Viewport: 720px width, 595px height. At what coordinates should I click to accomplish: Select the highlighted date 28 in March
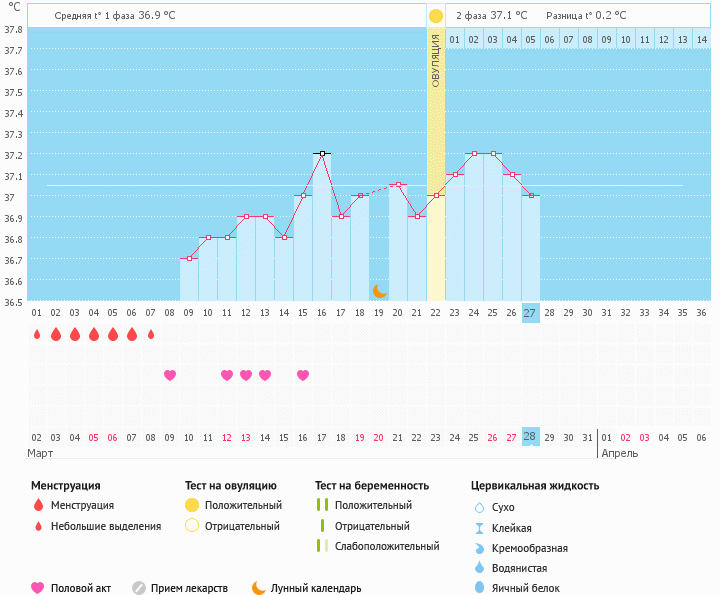tap(530, 437)
